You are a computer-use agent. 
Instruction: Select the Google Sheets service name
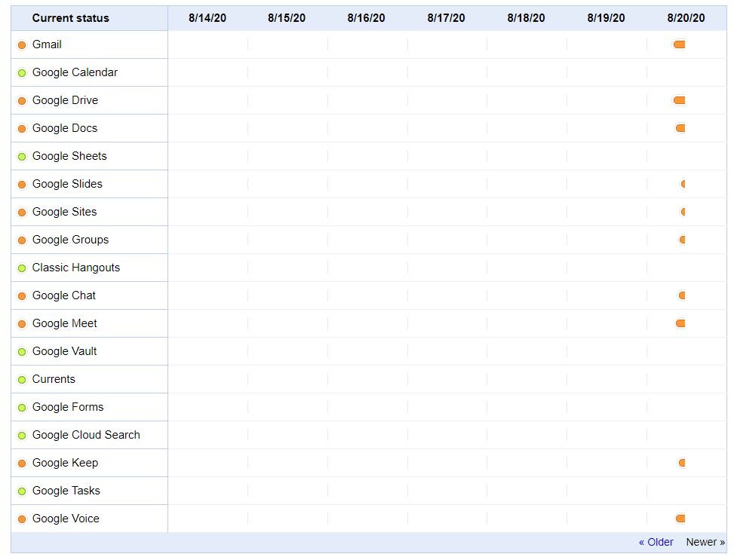[x=69, y=156]
